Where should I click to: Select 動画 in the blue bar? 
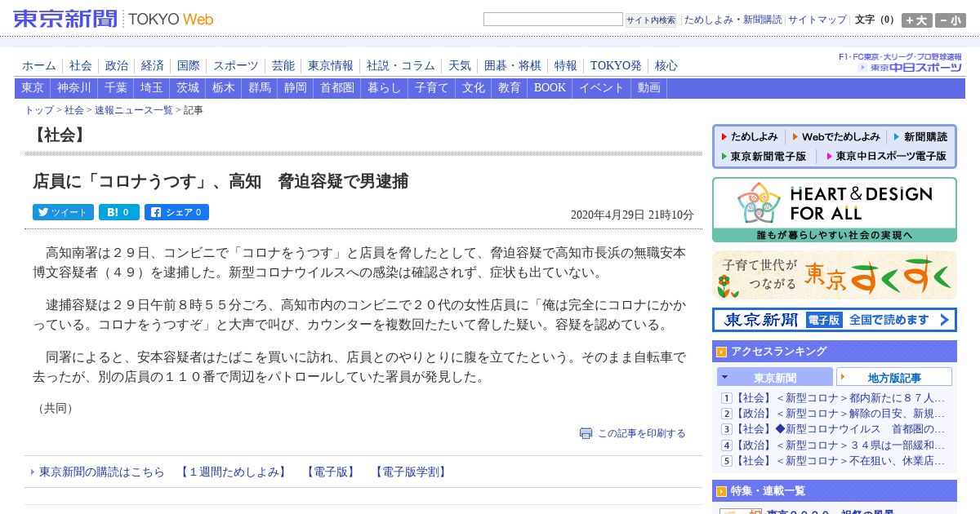(649, 88)
